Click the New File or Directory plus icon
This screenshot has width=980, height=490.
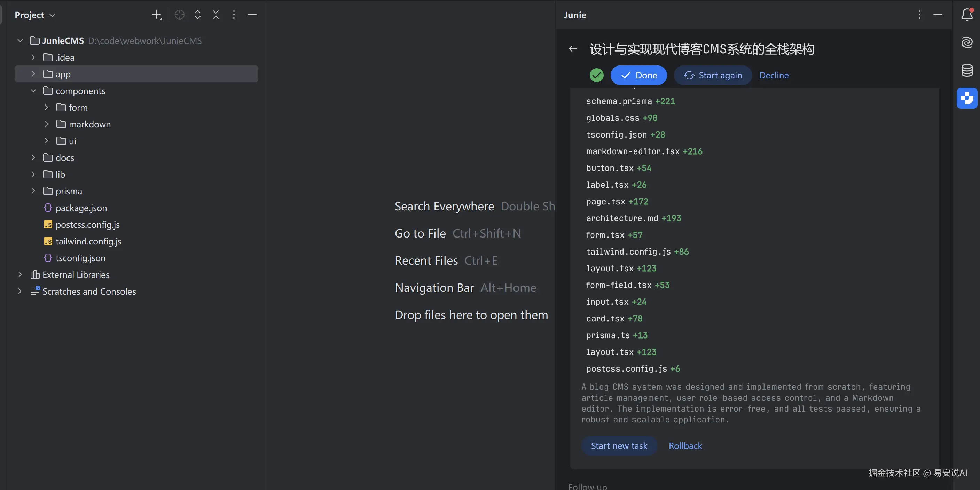coord(156,15)
